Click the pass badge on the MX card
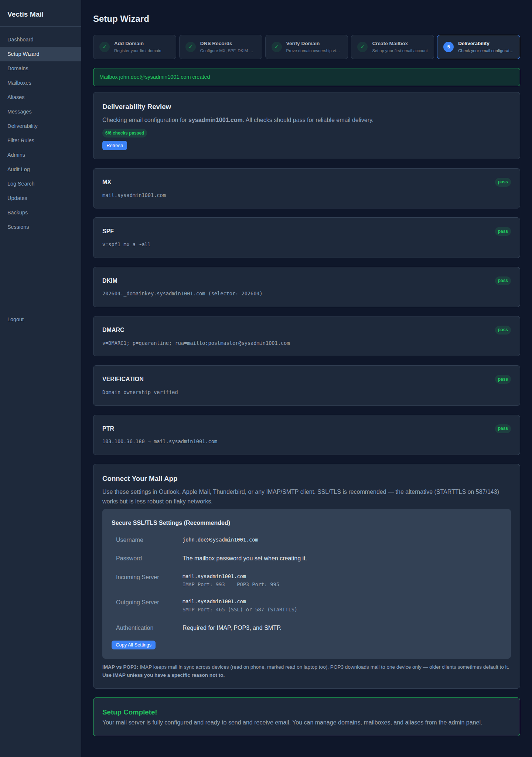The width and height of the screenshot is (532, 757). coord(503,182)
